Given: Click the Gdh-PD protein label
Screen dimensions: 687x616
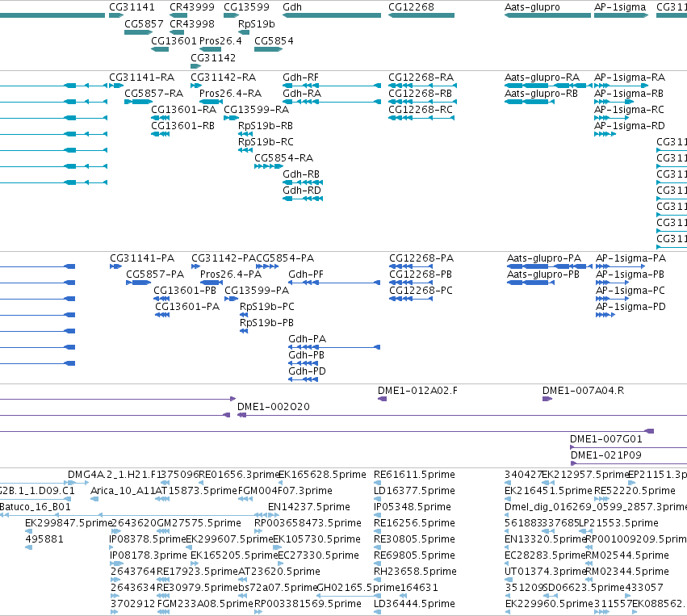Looking at the screenshot, I should (307, 371).
